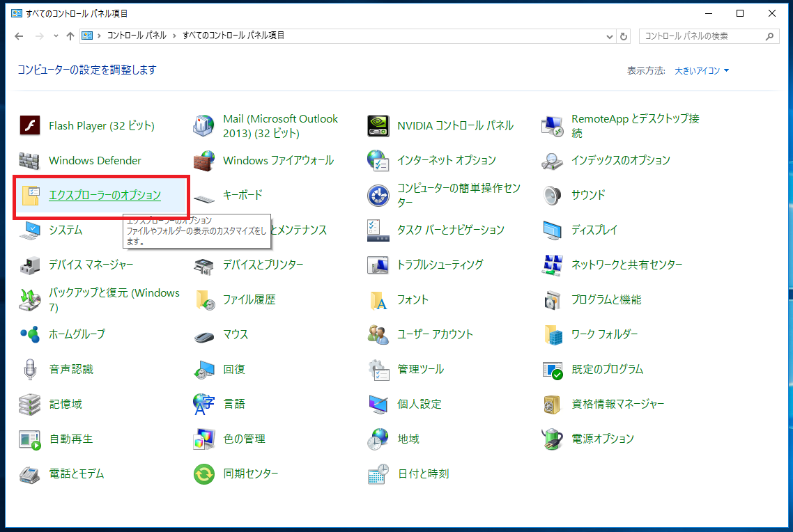This screenshot has width=793, height=532.
Task: Open the recent locations dropdown arrow
Action: pos(56,36)
